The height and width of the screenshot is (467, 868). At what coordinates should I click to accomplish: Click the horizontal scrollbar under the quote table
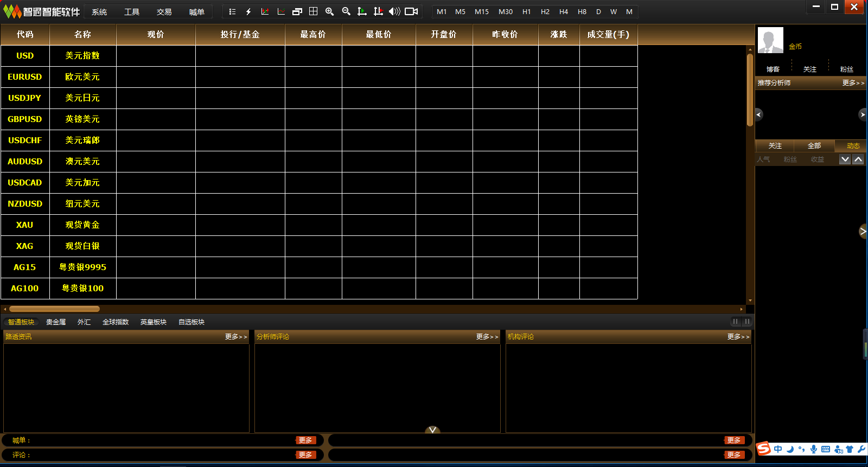click(x=54, y=309)
